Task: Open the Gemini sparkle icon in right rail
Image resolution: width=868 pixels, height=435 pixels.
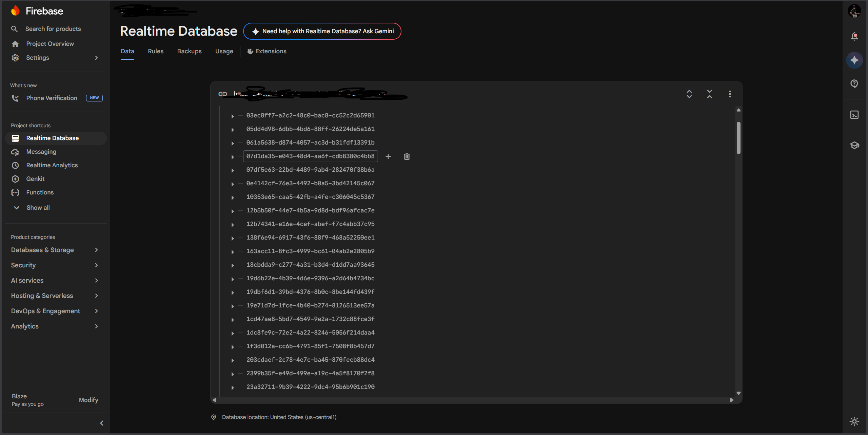Action: [854, 60]
